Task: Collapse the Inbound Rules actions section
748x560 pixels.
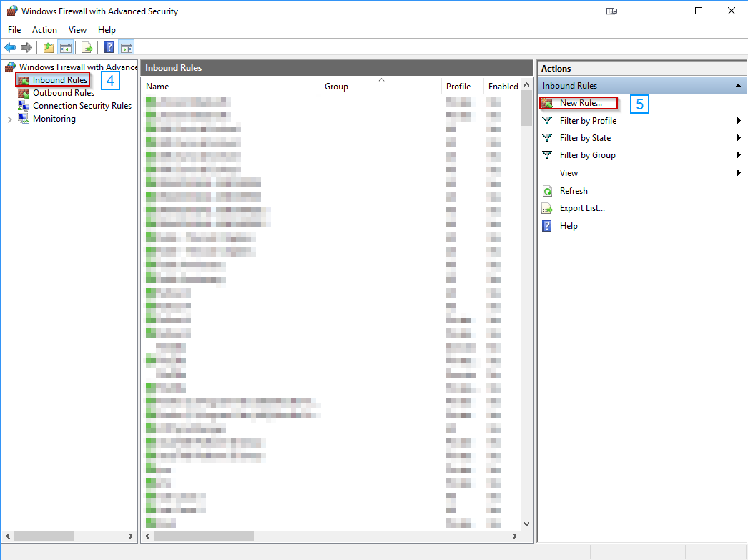Action: coord(738,85)
